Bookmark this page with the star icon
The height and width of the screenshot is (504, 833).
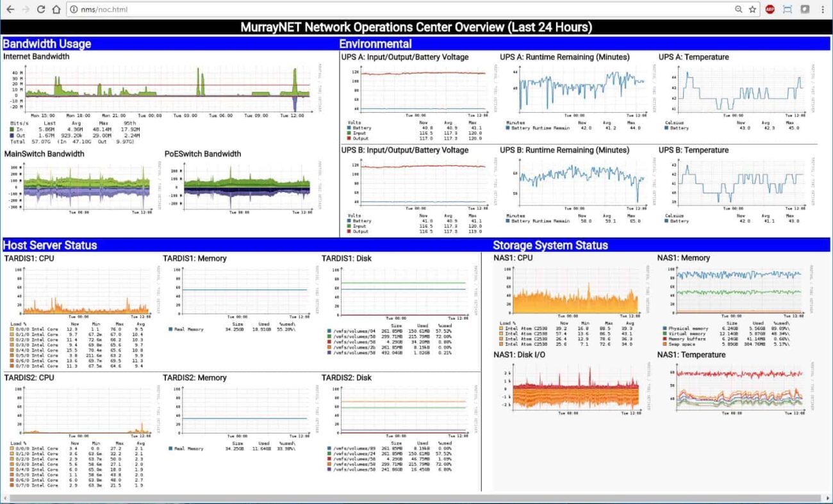[x=752, y=10]
